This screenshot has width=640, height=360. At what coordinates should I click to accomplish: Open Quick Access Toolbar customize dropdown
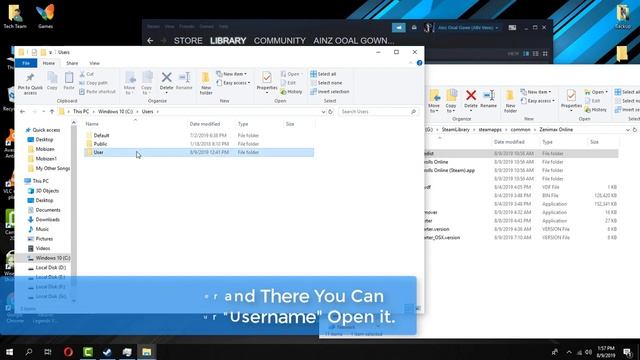tap(50, 52)
